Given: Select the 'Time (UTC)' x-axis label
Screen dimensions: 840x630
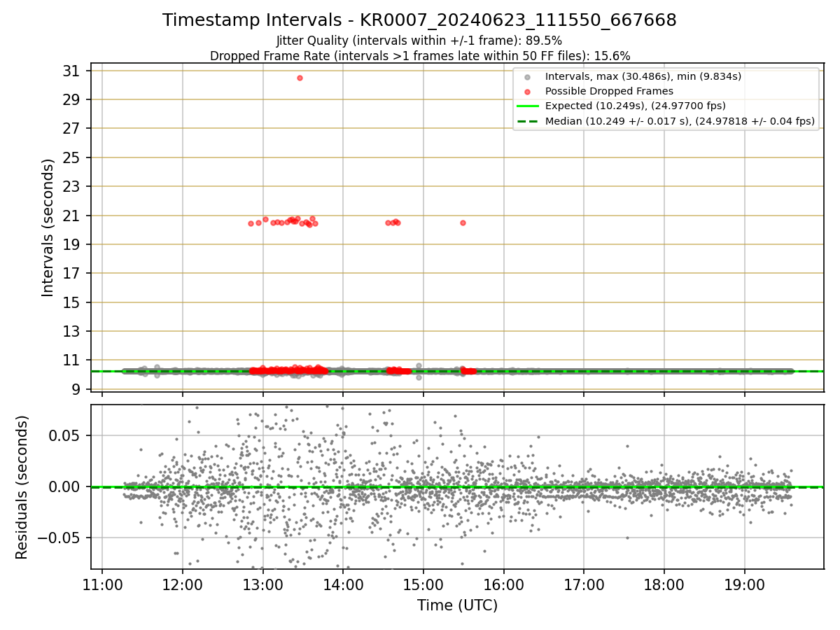Looking at the screenshot, I should (x=457, y=605).
